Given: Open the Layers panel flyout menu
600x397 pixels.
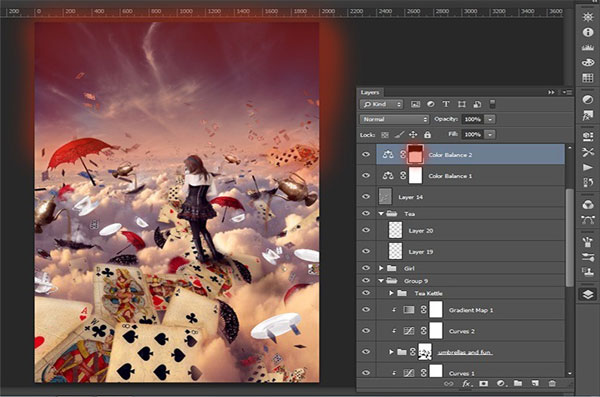Looking at the screenshot, I should click(x=567, y=92).
